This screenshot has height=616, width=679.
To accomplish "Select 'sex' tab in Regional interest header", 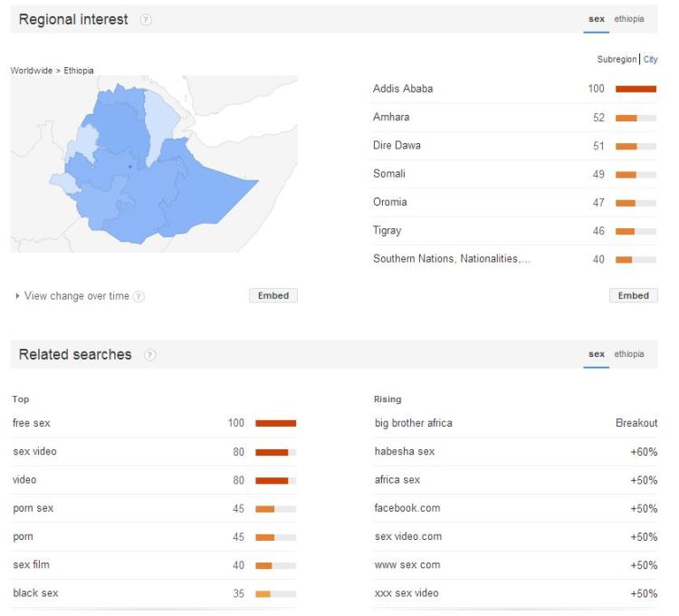I will 597,19.
